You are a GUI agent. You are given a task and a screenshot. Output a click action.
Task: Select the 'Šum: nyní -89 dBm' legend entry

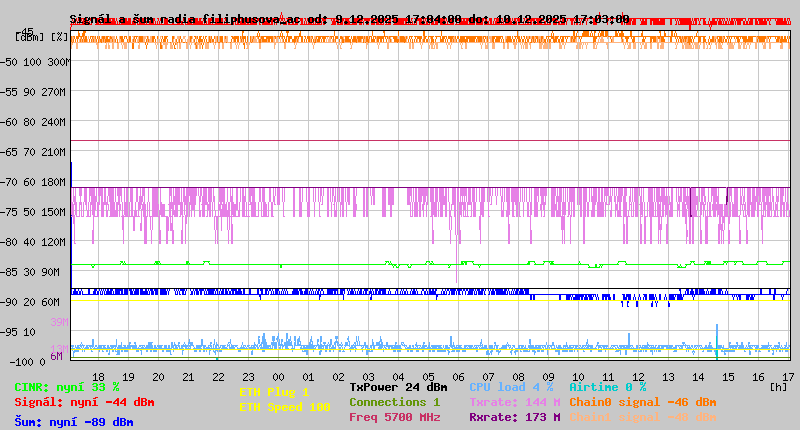[x=73, y=422]
